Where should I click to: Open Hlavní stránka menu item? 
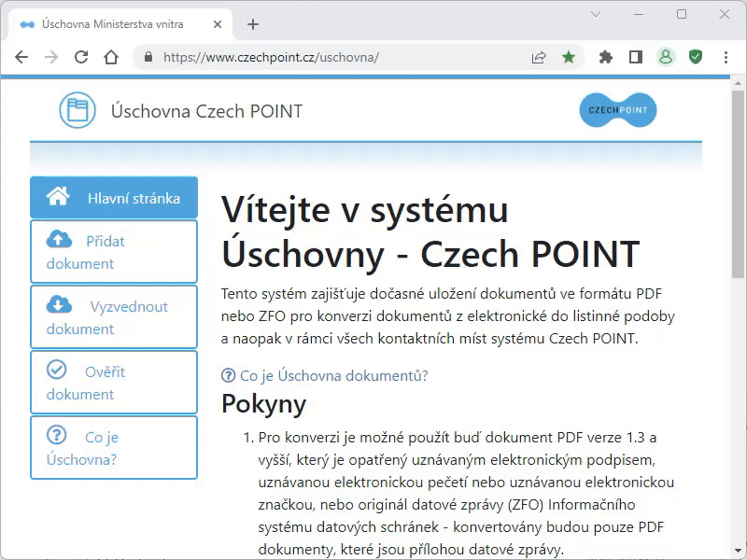click(x=114, y=198)
